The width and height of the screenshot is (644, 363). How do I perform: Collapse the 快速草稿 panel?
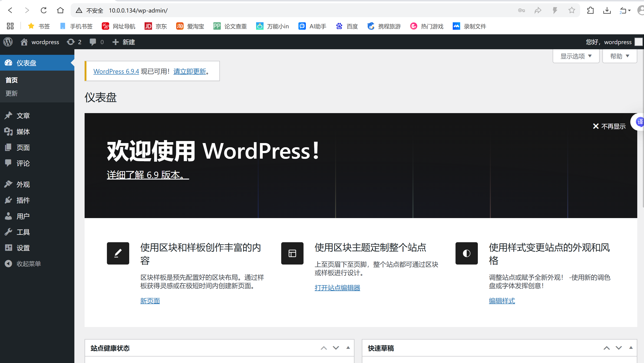631,347
